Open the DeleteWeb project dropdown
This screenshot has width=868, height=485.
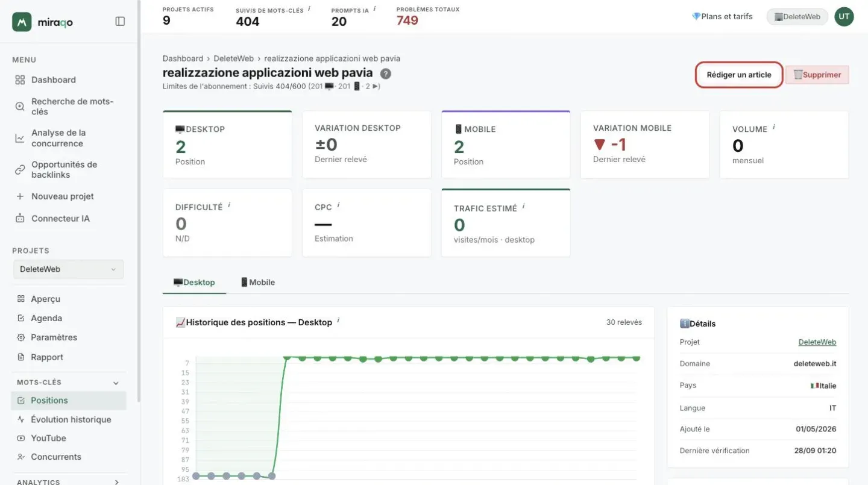[x=68, y=269]
